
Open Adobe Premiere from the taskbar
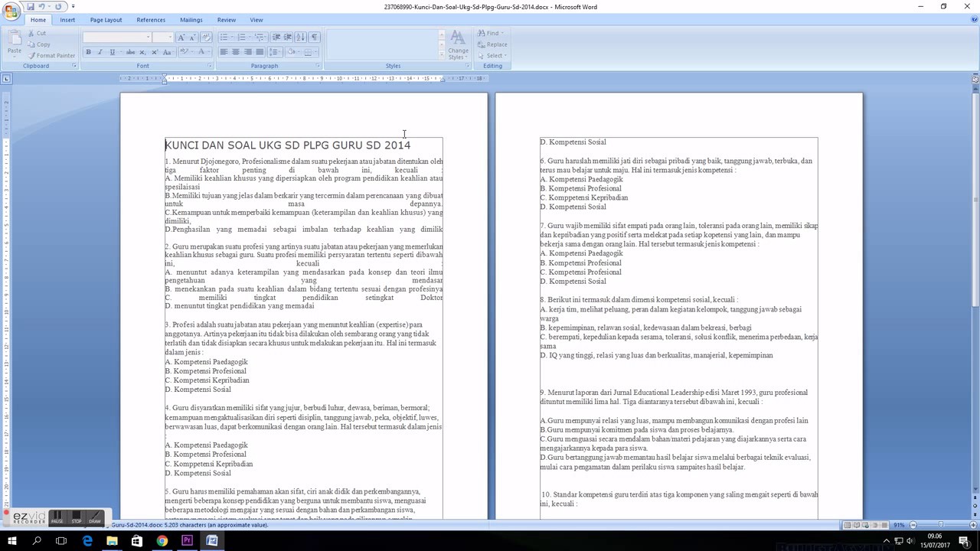coord(187,541)
